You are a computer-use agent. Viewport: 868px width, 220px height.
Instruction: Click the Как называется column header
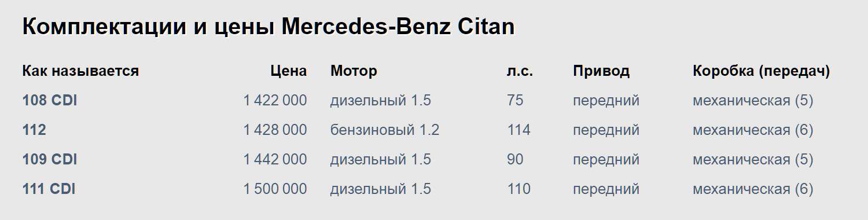(80, 71)
